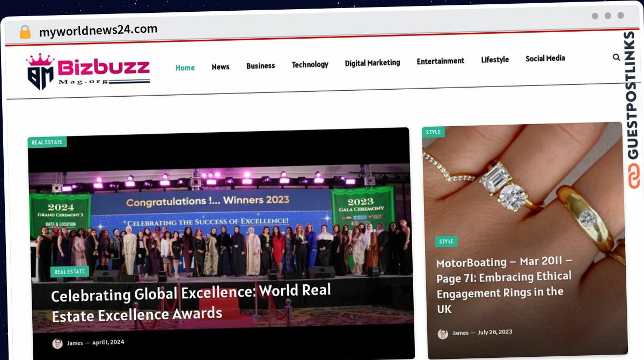Select the Lifestyle menu item
The image size is (644, 360).
click(495, 60)
